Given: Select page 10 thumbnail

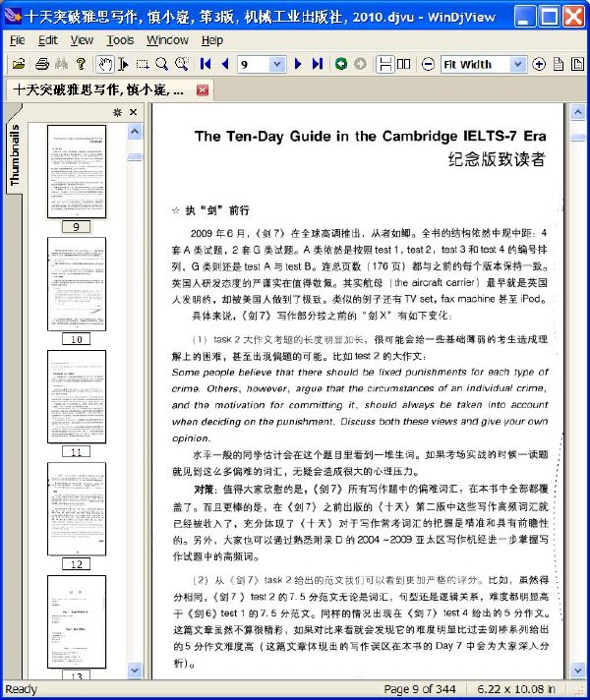Looking at the screenshot, I should (77, 284).
